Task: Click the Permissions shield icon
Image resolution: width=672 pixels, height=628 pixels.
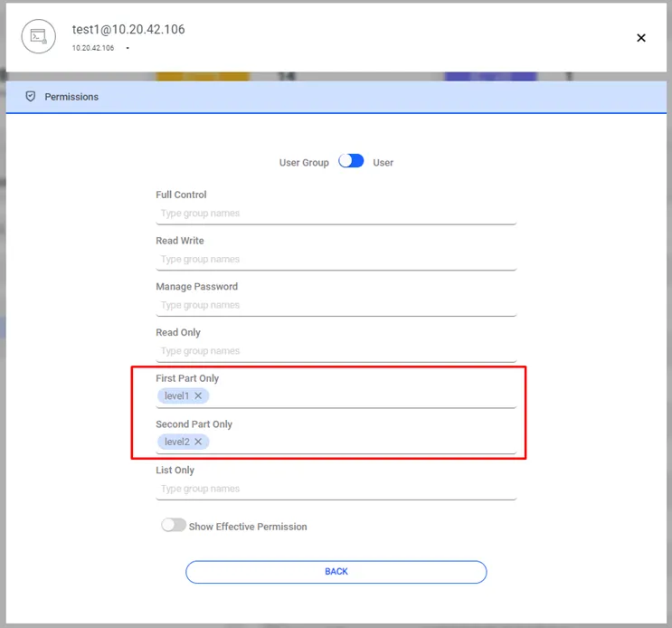Action: 31,97
